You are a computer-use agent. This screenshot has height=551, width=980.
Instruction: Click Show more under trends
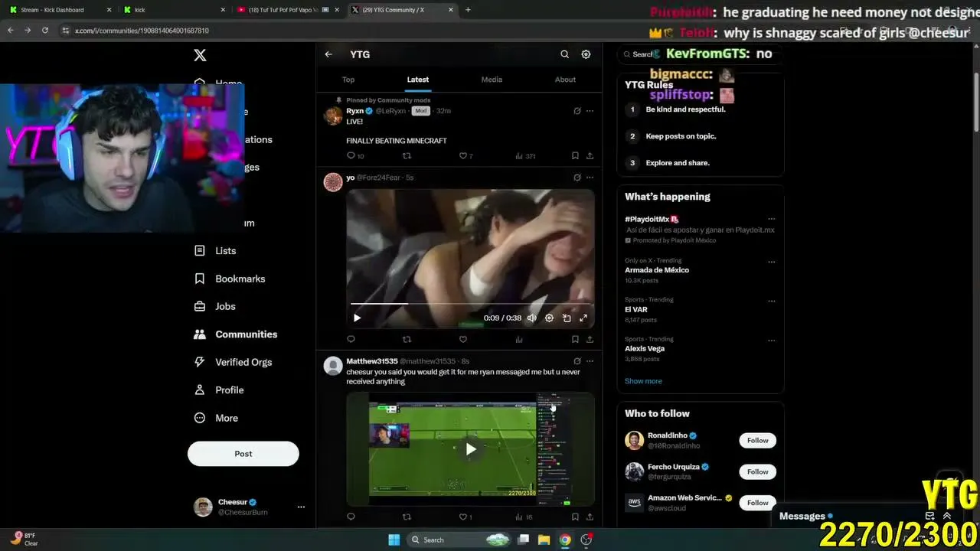click(643, 381)
